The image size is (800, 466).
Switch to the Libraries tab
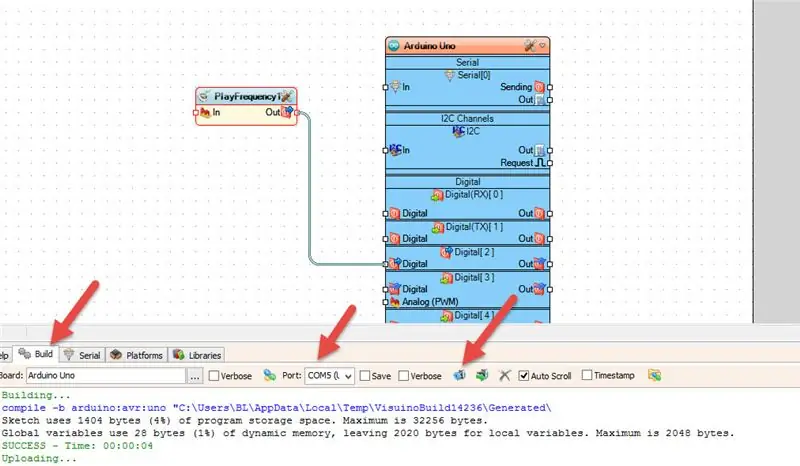click(197, 355)
